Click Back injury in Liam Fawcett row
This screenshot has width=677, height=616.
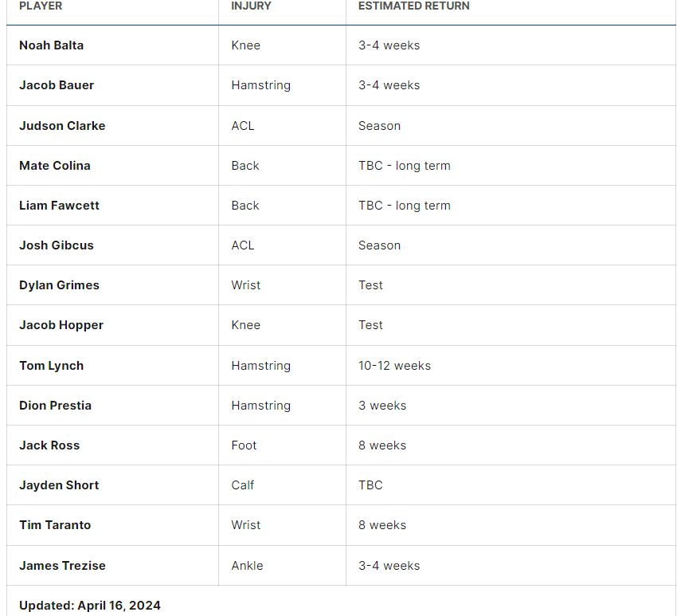pos(245,205)
